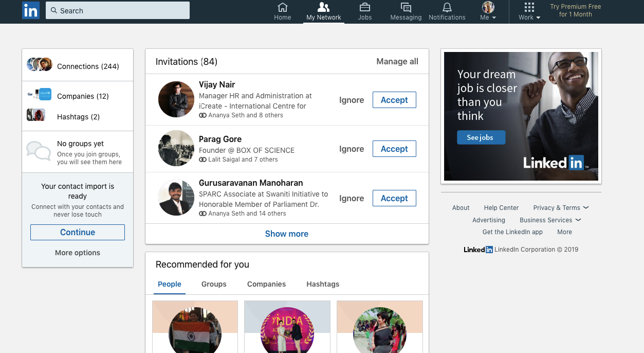Open the Home feed icon
Screen dimensions: 644x353
click(282, 7)
